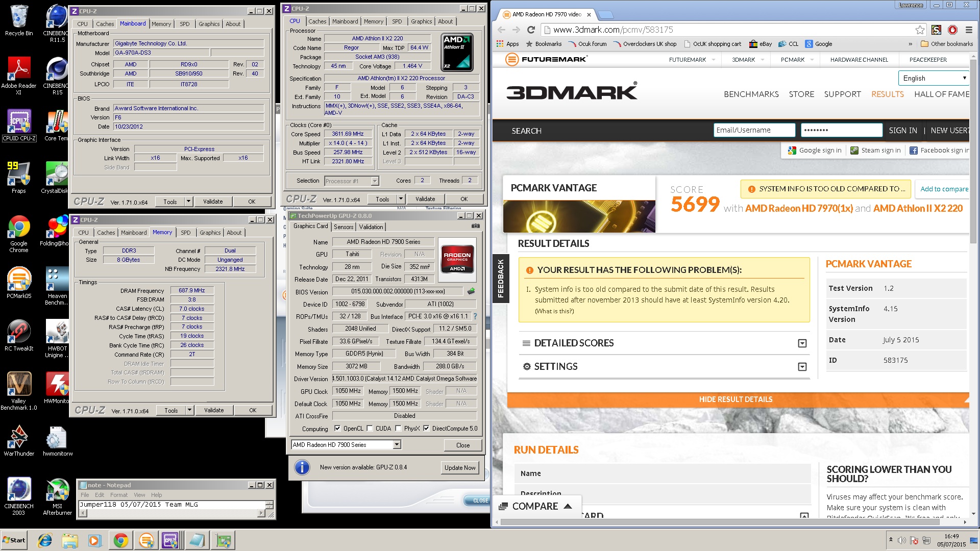Click Google sign in button
980x551 pixels.
point(815,151)
